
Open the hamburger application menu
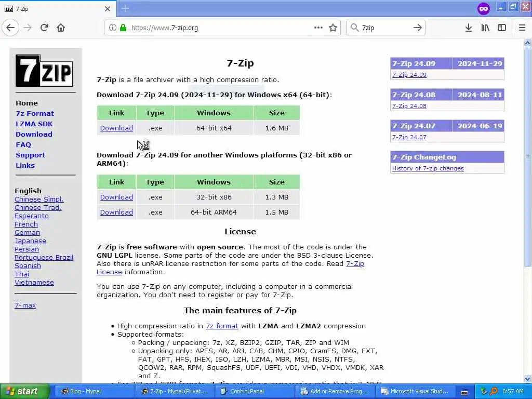tap(522, 28)
